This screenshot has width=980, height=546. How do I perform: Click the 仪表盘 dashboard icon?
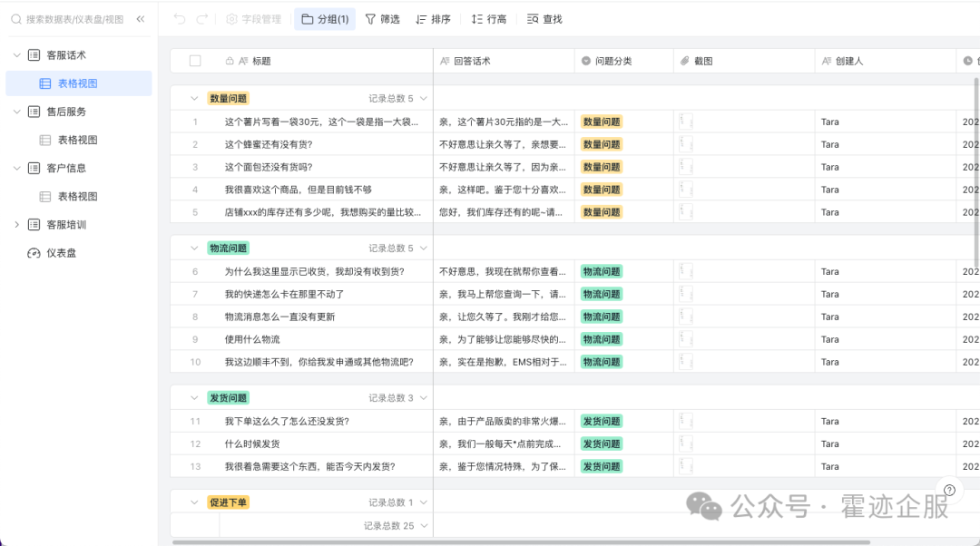click(x=34, y=253)
